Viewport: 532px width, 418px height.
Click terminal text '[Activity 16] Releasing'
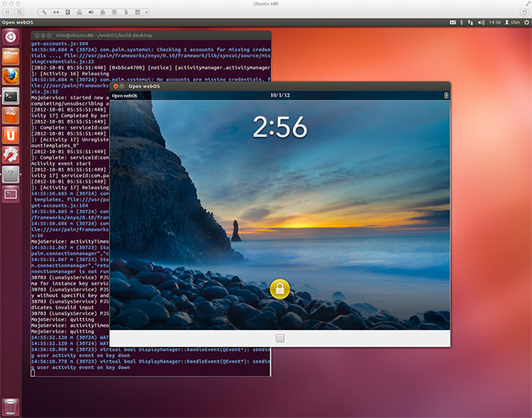coord(74,73)
